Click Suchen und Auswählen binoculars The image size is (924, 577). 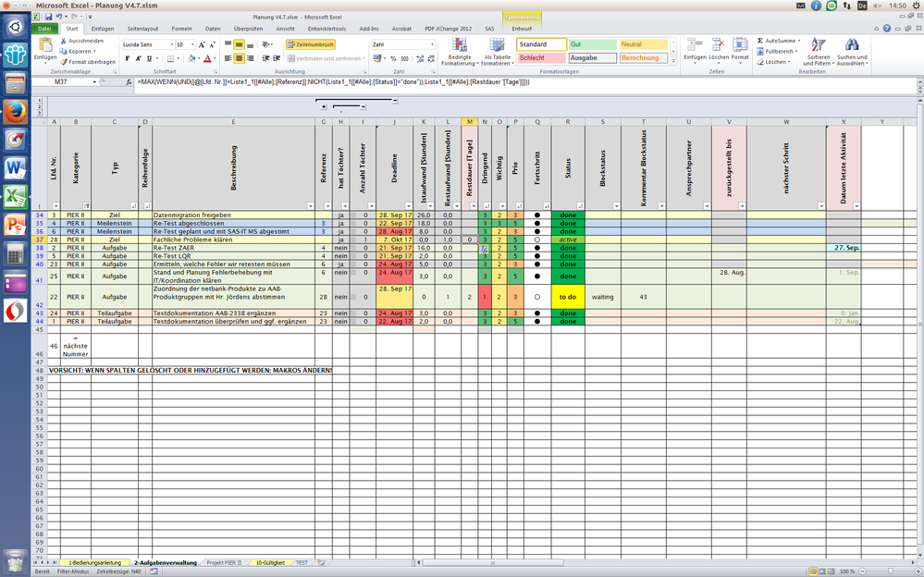852,44
